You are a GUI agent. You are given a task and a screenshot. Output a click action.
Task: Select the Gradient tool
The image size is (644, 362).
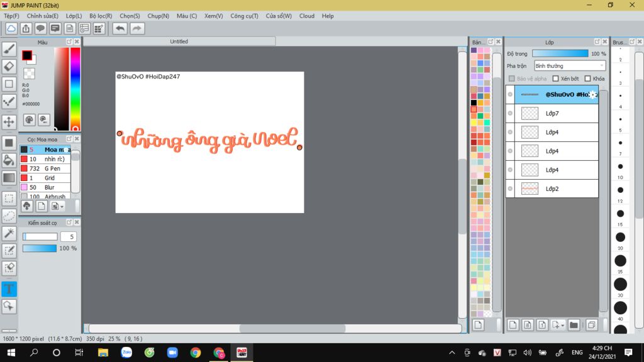click(9, 178)
